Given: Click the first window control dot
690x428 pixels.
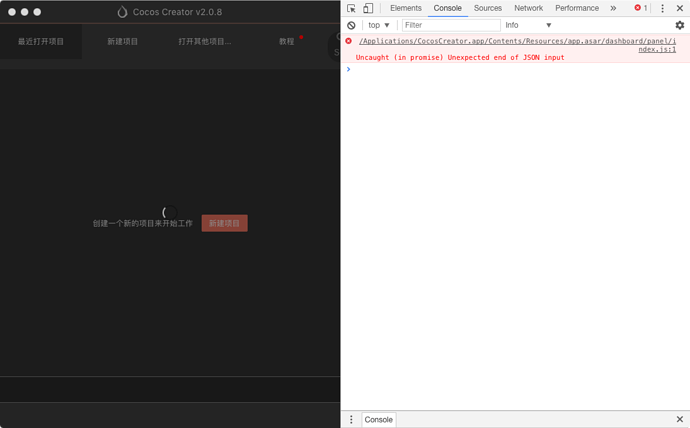Looking at the screenshot, I should tap(12, 12).
